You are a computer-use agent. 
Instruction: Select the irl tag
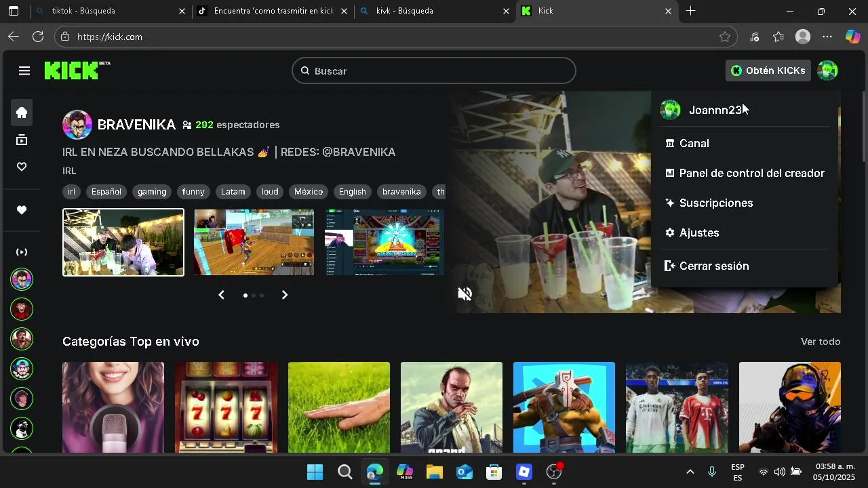[x=71, y=192]
